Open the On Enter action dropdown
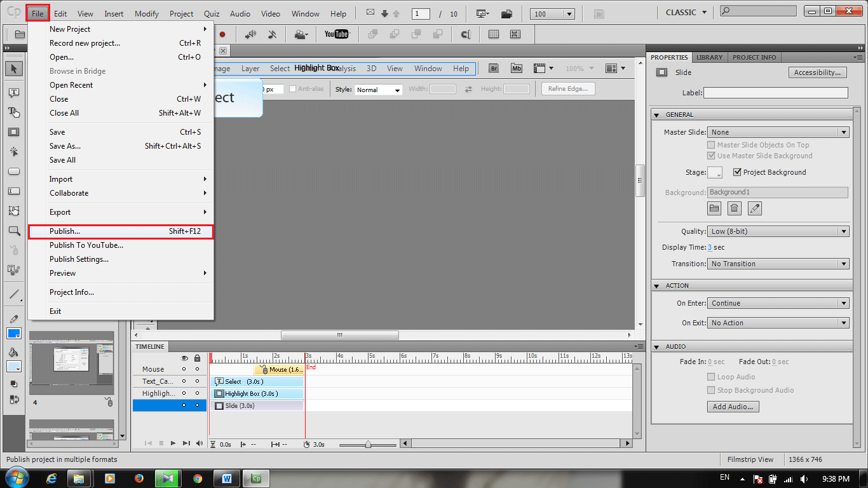868x488 pixels. [778, 303]
